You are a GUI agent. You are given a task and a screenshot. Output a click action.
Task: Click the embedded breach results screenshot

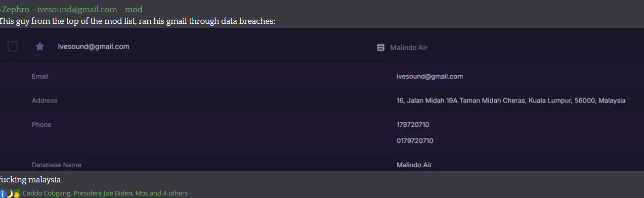pos(322,100)
